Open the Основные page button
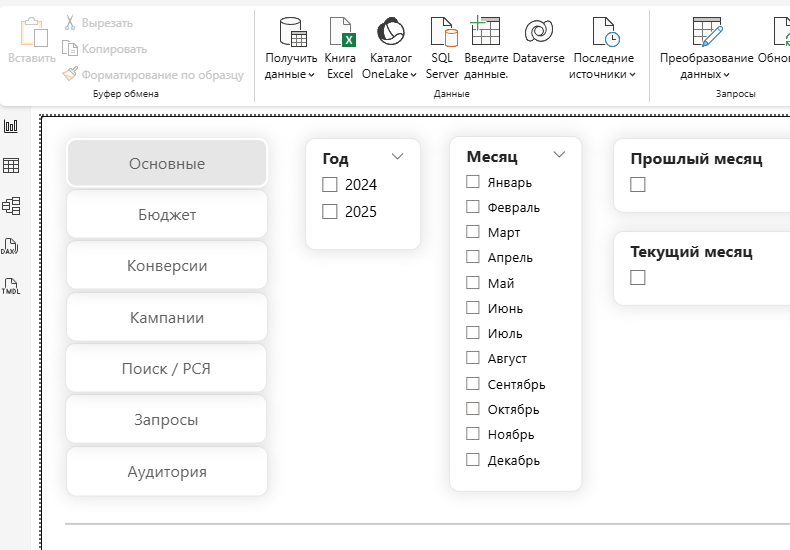The image size is (790, 550). (x=167, y=163)
